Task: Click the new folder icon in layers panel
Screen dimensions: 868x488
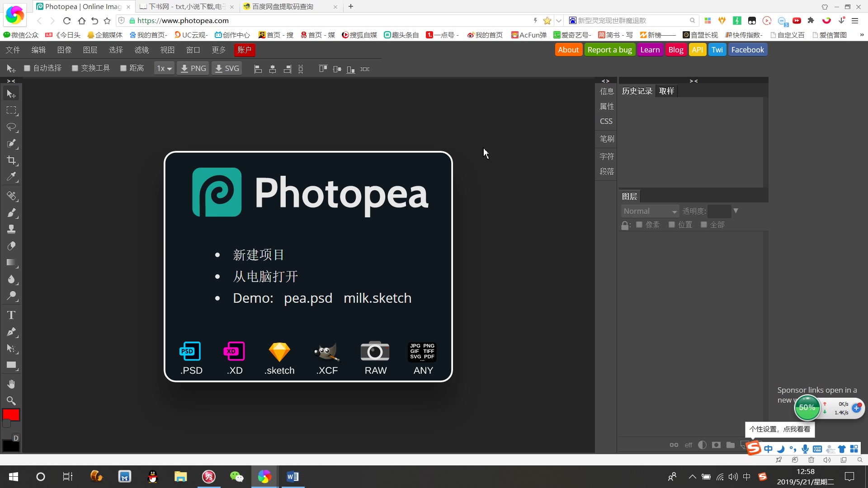Action: pos(730,445)
